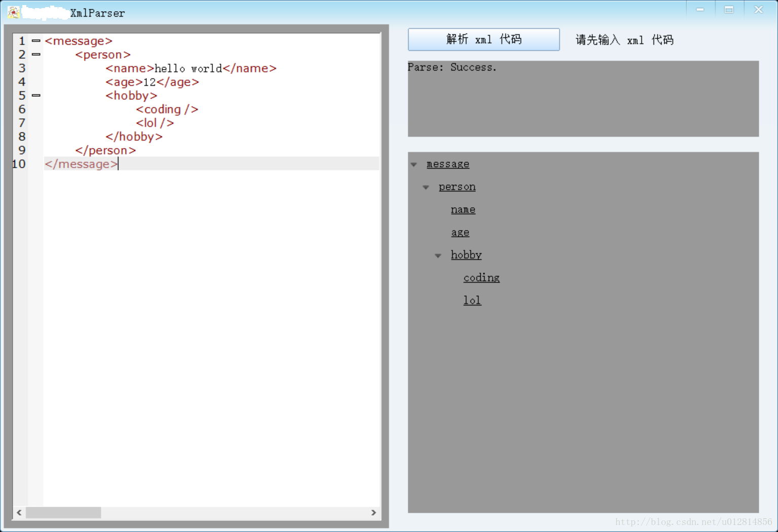Select the message tree item

click(x=448, y=164)
